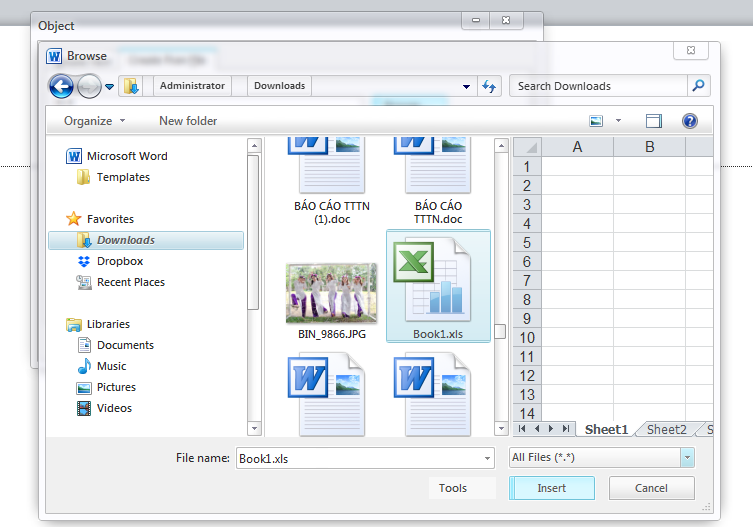Open the Help question mark icon
Image resolution: width=753 pixels, height=527 pixels.
coord(690,121)
